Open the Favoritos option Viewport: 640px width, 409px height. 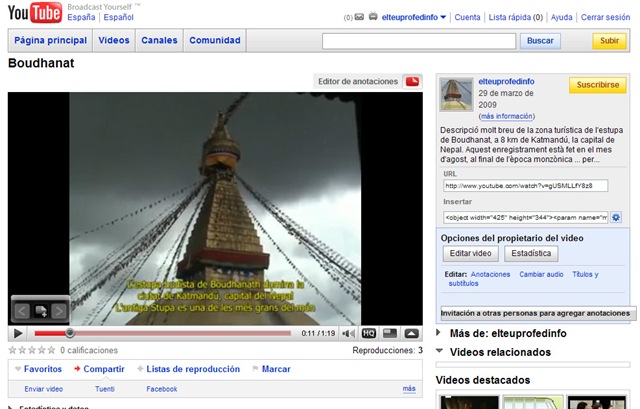click(x=42, y=369)
